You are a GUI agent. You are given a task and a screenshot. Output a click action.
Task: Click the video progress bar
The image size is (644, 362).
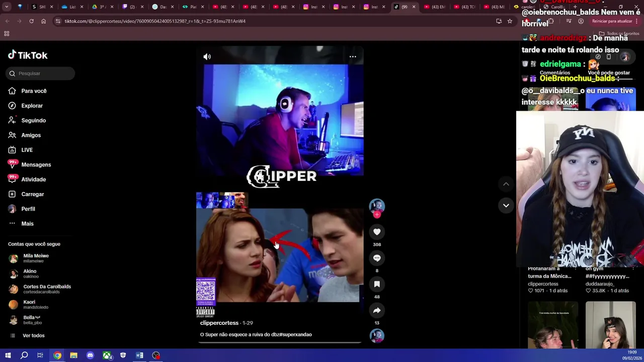tap(279, 342)
